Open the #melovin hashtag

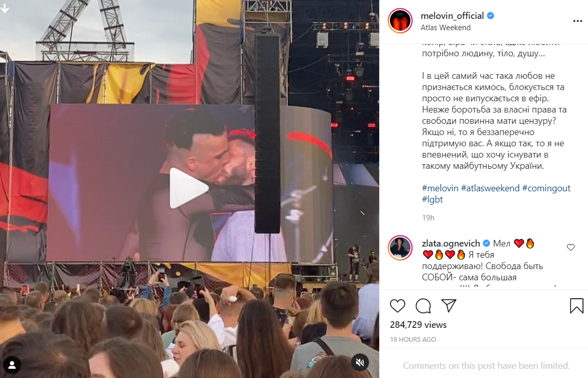(440, 188)
